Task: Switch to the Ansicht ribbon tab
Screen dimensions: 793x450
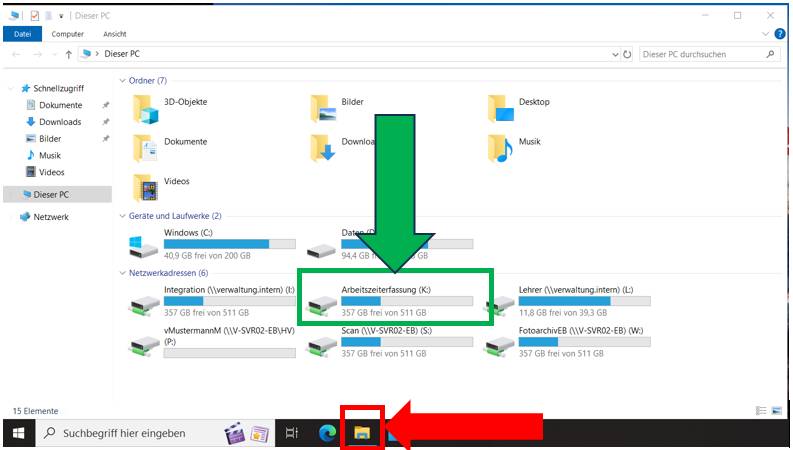Action: [x=115, y=33]
